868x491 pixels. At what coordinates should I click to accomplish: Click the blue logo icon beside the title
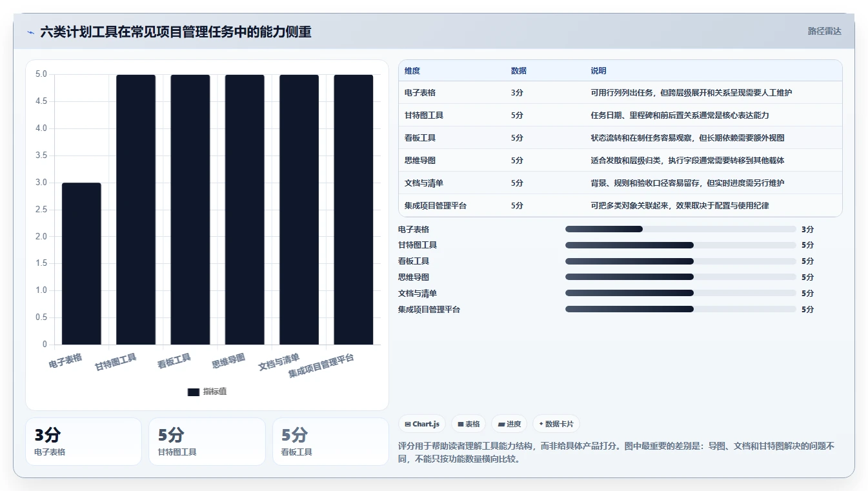(x=30, y=32)
